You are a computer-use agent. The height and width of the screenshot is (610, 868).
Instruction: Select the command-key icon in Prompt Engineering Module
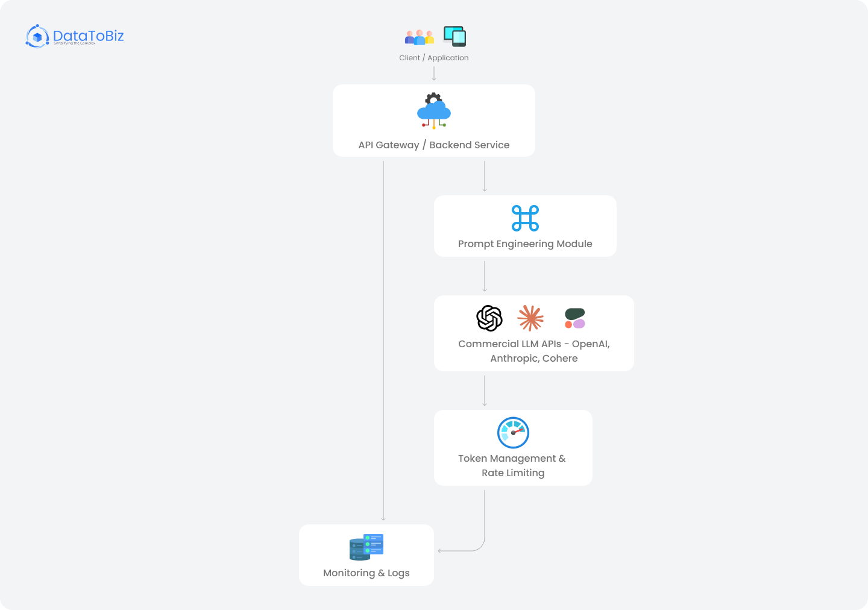pyautogui.click(x=524, y=219)
